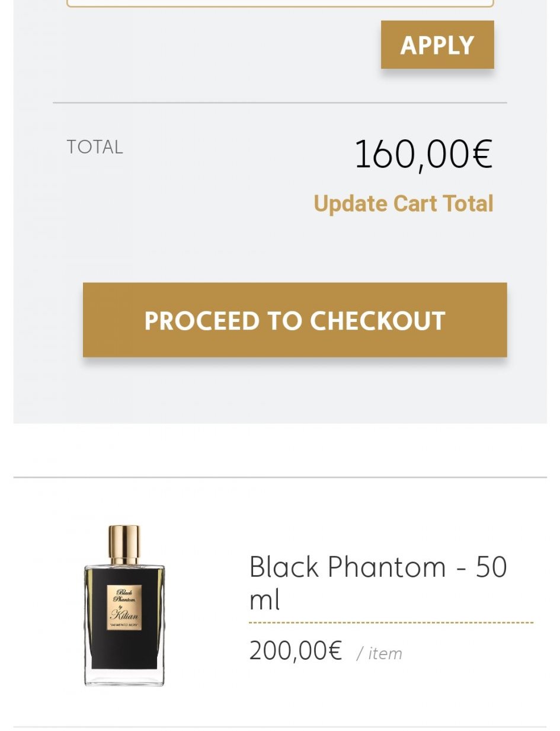
Task: Click the divider line above TOTAL
Action: point(280,103)
